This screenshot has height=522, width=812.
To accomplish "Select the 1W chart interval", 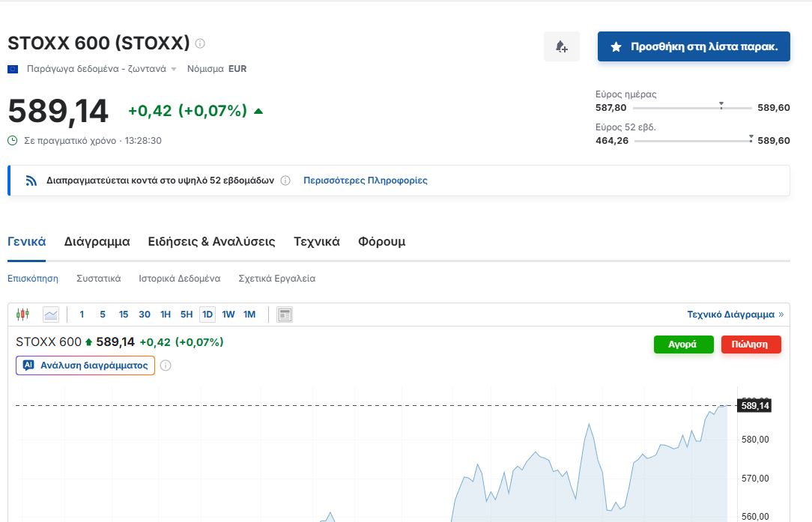I will pyautogui.click(x=228, y=315).
